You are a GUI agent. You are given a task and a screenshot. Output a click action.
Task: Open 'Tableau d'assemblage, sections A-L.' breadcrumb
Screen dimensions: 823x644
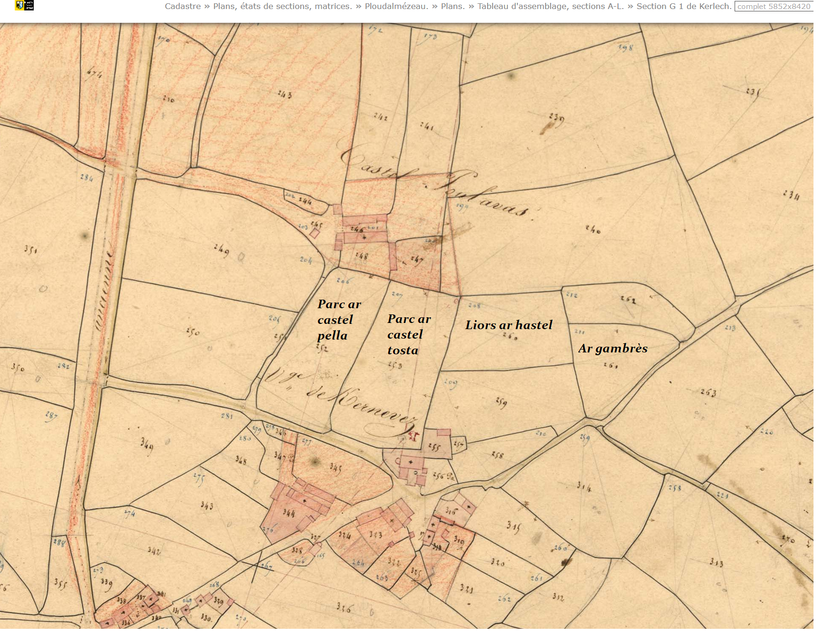point(550,6)
